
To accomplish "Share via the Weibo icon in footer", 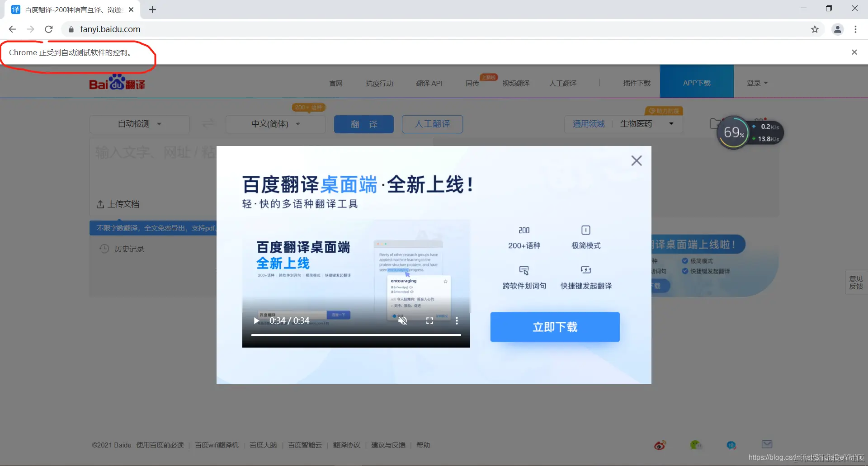I will point(660,445).
